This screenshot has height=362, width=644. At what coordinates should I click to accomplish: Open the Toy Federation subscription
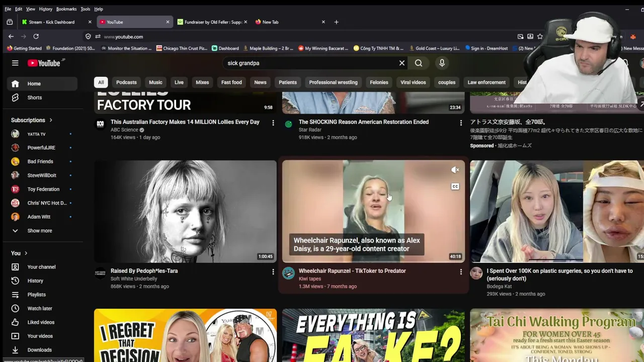point(42,189)
